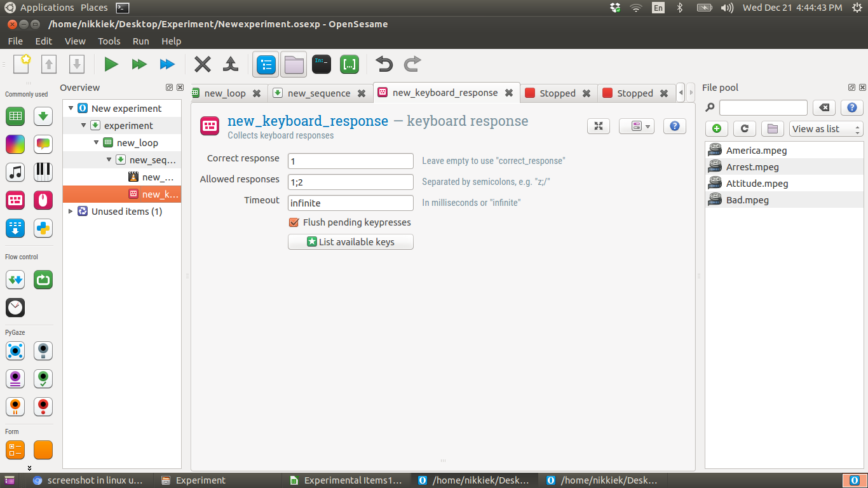
Task: Open the Tools menu
Action: pos(109,41)
